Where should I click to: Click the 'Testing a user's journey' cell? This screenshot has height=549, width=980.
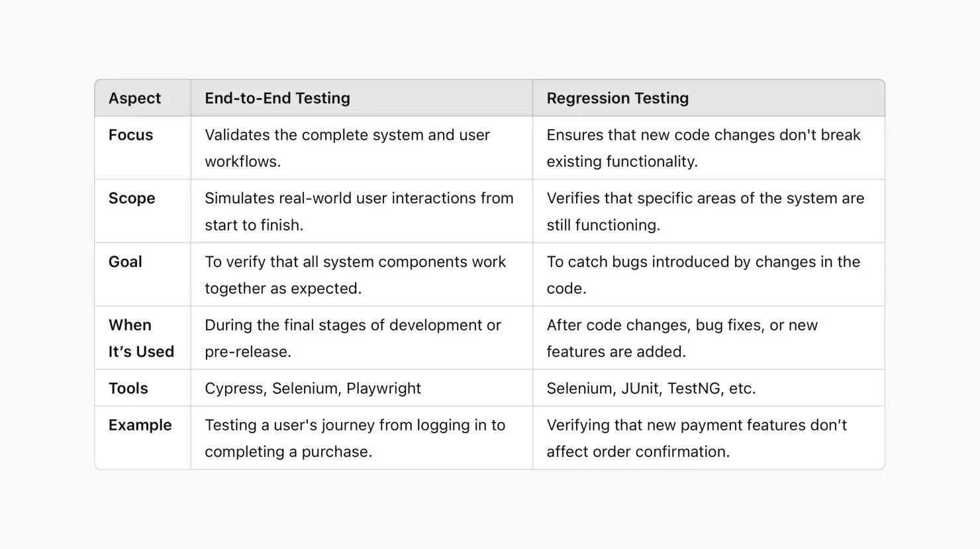click(354, 438)
